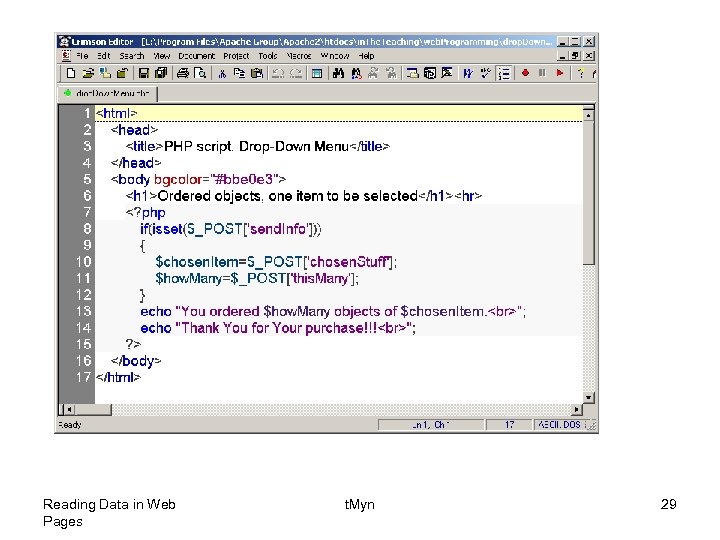Click the Spell Check checkmark icon

pyautogui.click(x=485, y=73)
